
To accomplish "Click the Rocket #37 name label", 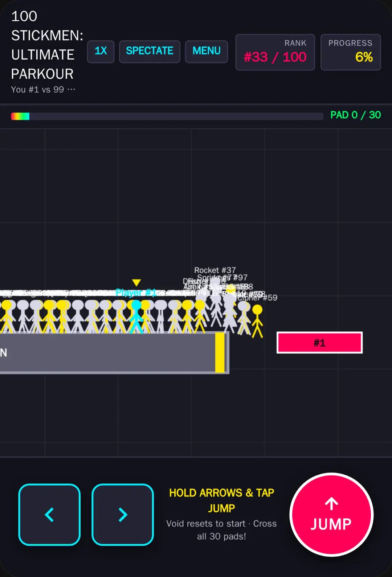I will [215, 270].
